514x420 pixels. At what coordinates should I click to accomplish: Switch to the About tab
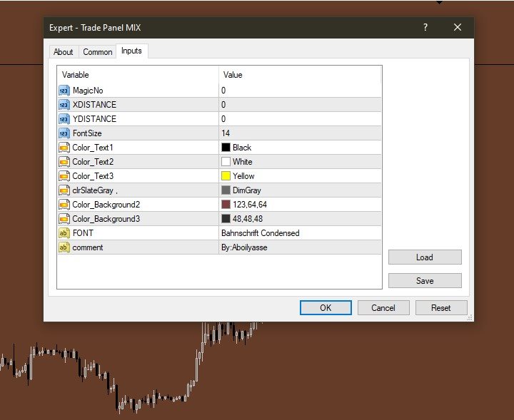64,52
